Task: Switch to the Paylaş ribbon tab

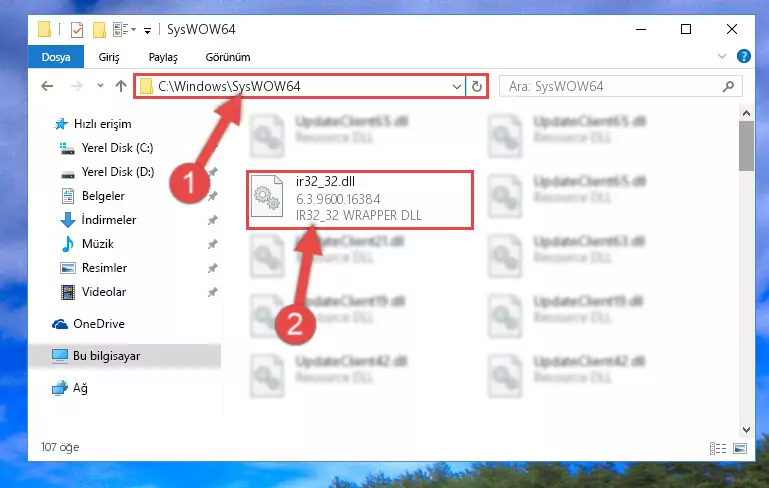Action: pyautogui.click(x=163, y=57)
